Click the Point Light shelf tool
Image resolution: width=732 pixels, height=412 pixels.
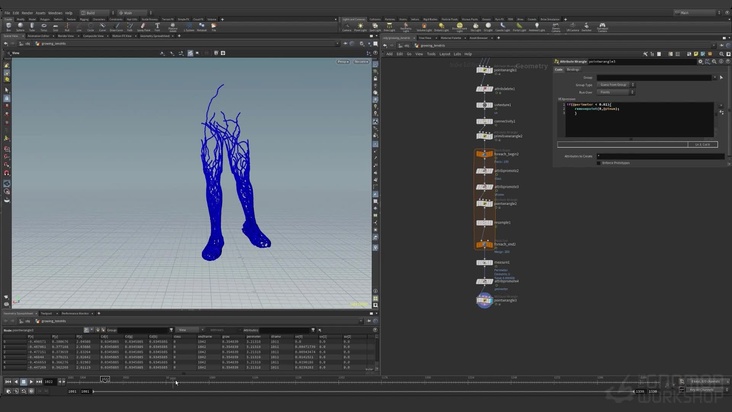click(x=360, y=27)
